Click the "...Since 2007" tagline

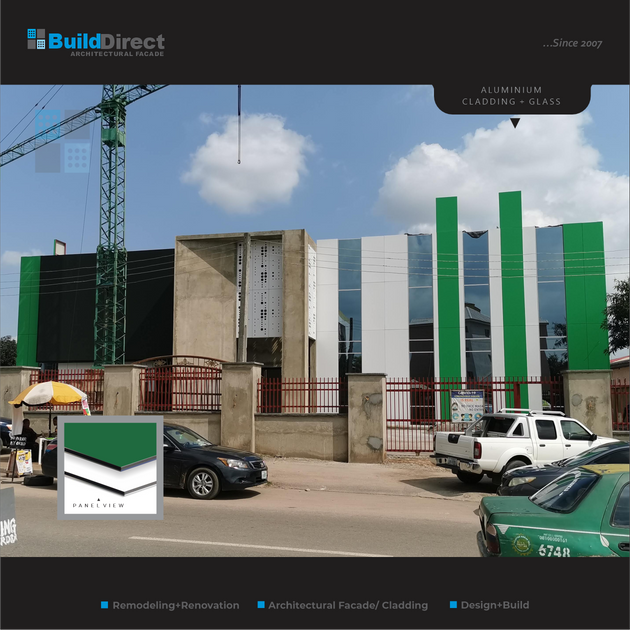(x=572, y=44)
